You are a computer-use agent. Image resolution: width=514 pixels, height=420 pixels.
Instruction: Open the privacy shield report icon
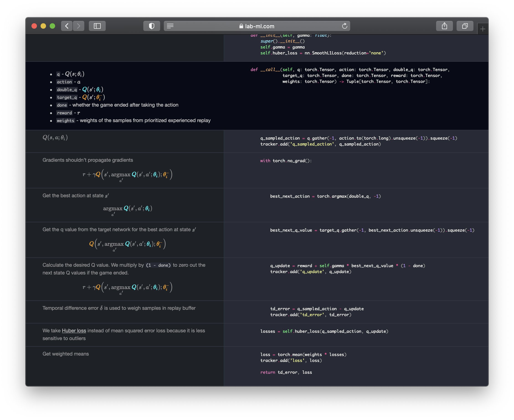(x=152, y=26)
